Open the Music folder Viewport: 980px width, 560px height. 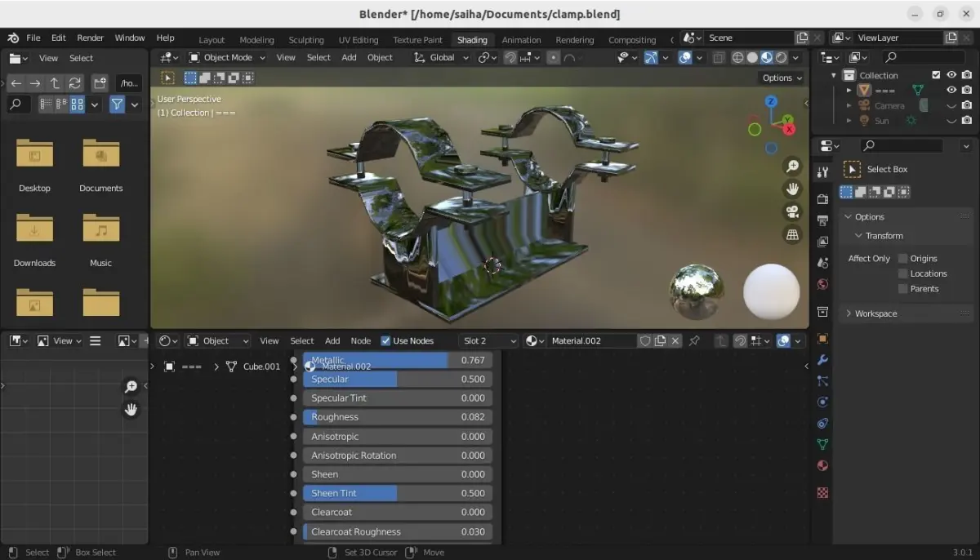pos(100,238)
